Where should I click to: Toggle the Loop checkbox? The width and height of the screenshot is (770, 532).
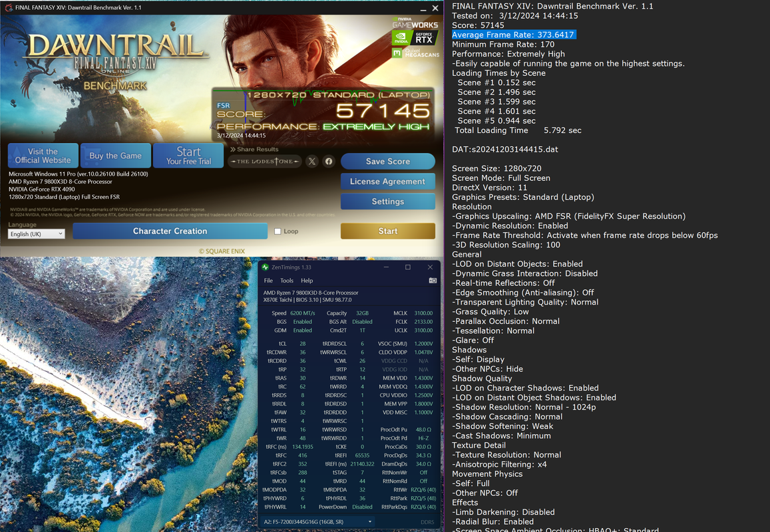(x=278, y=231)
